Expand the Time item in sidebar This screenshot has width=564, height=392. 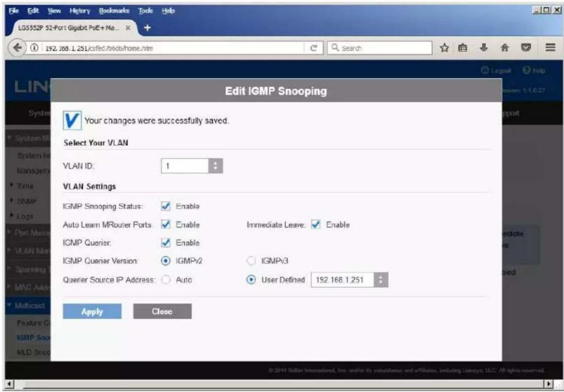(x=25, y=186)
